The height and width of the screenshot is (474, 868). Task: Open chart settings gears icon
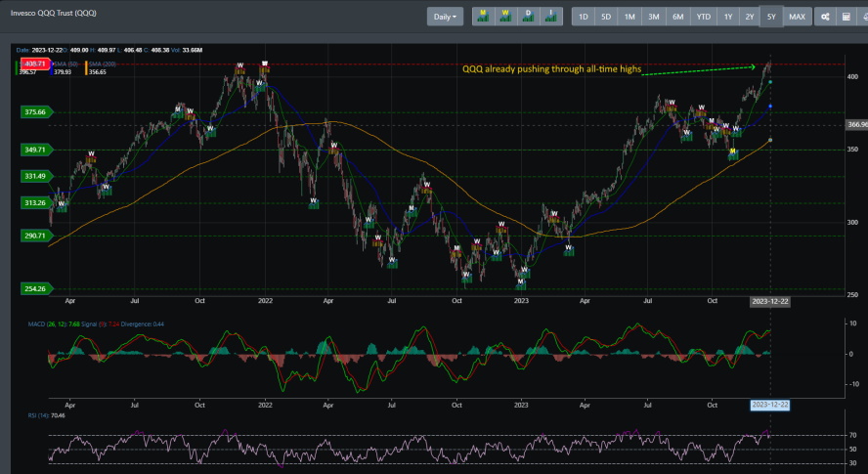[825, 17]
